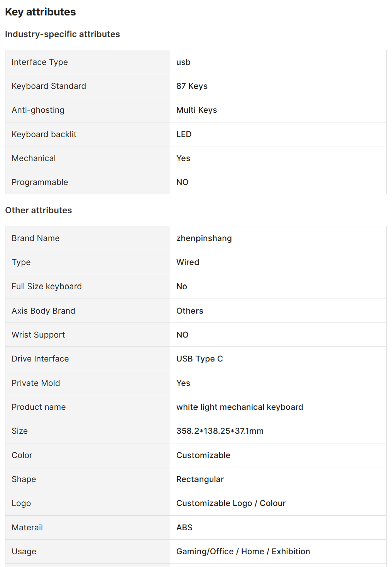392x567 pixels.
Task: Select the 'Gaming/Office / Home / Exhibition' usage value
Action: (x=243, y=552)
